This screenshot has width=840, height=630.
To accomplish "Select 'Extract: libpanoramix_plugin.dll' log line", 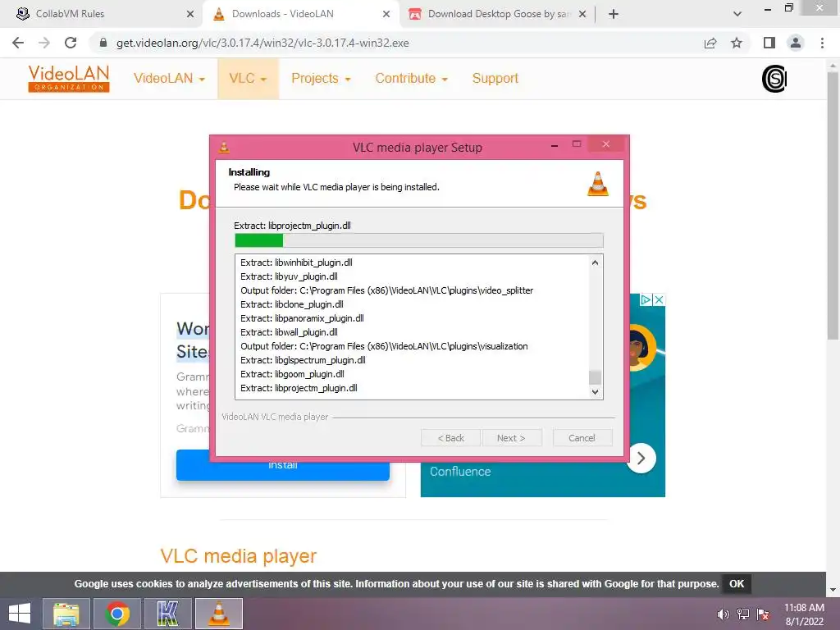I will [x=302, y=318].
